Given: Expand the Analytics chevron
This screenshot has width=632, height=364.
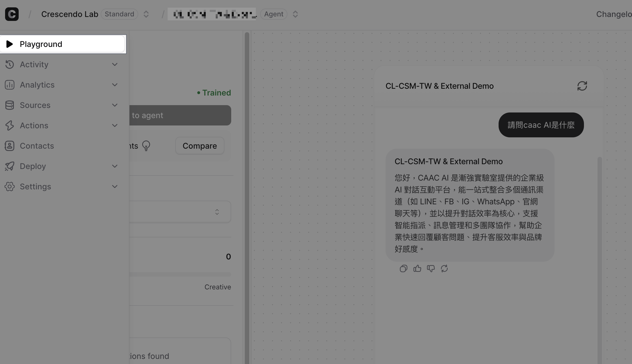Looking at the screenshot, I should tap(115, 85).
